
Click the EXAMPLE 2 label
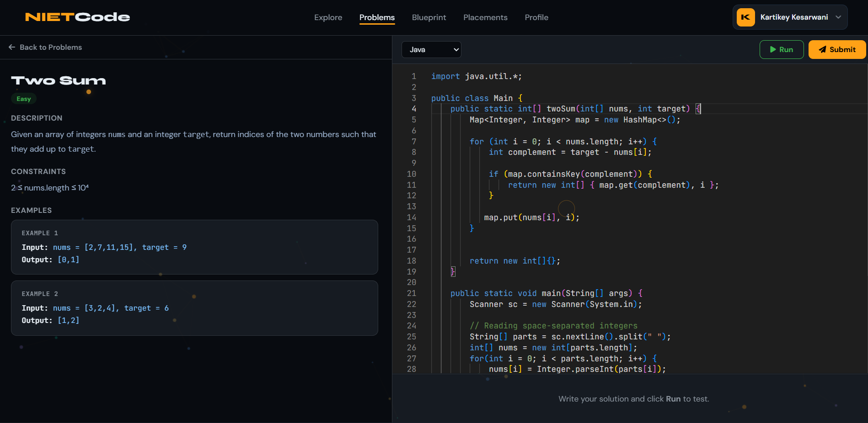pos(40,294)
